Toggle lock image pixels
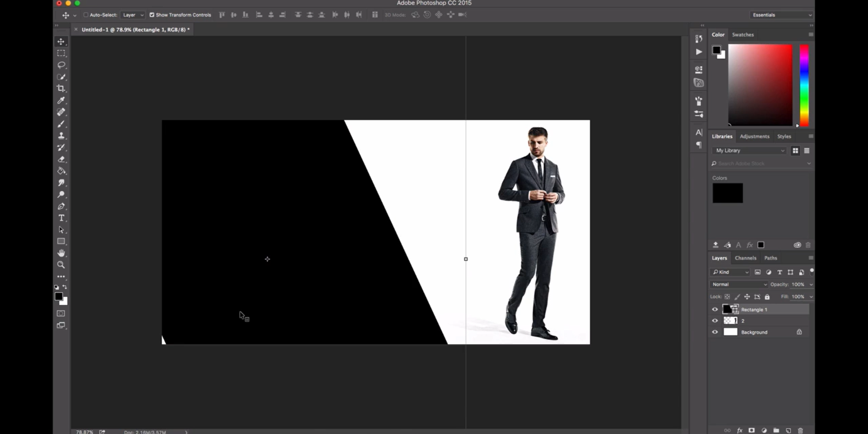 click(737, 297)
